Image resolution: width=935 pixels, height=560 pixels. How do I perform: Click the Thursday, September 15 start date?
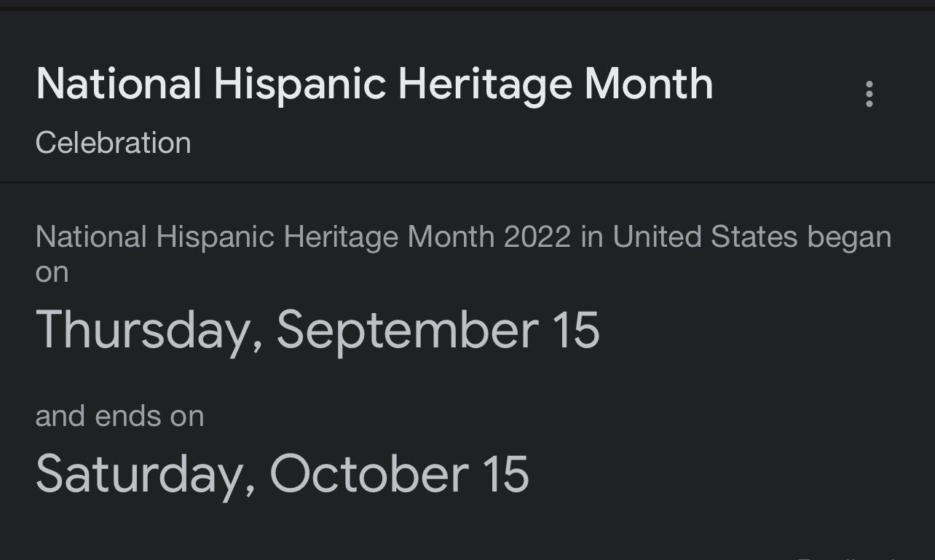pos(320,330)
